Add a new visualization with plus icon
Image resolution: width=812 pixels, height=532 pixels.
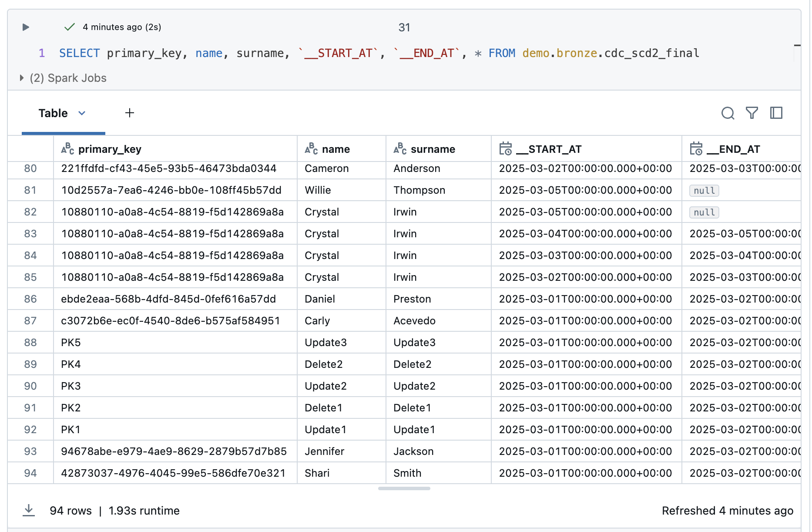click(x=130, y=113)
